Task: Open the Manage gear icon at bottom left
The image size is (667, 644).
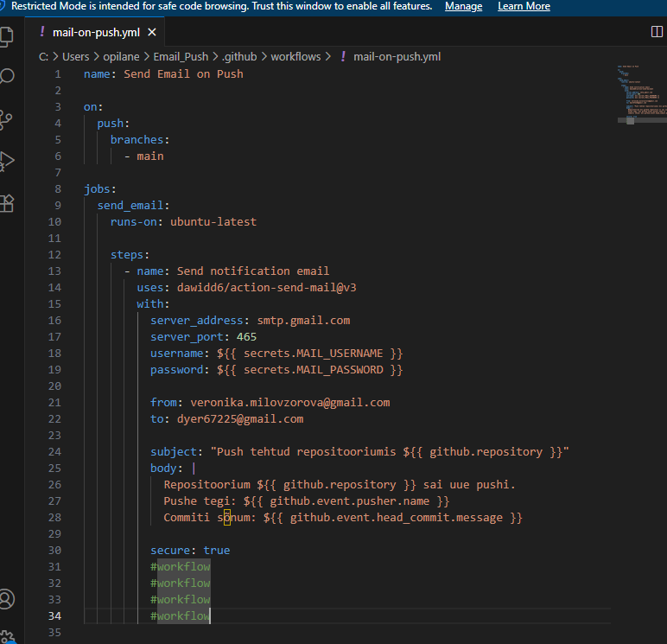Action: click(7, 636)
